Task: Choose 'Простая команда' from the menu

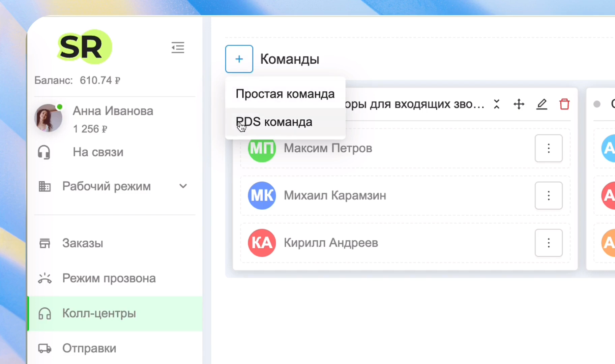Action: click(x=285, y=94)
